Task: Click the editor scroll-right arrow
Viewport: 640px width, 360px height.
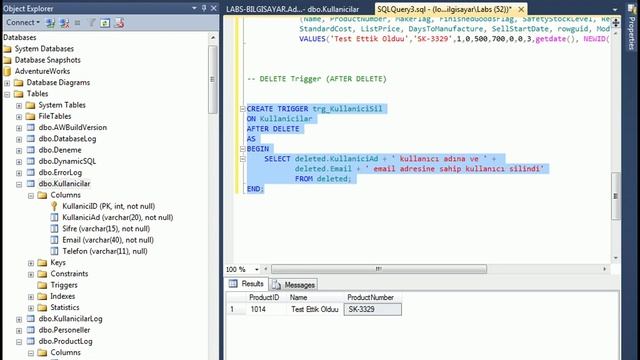Action: (x=604, y=269)
